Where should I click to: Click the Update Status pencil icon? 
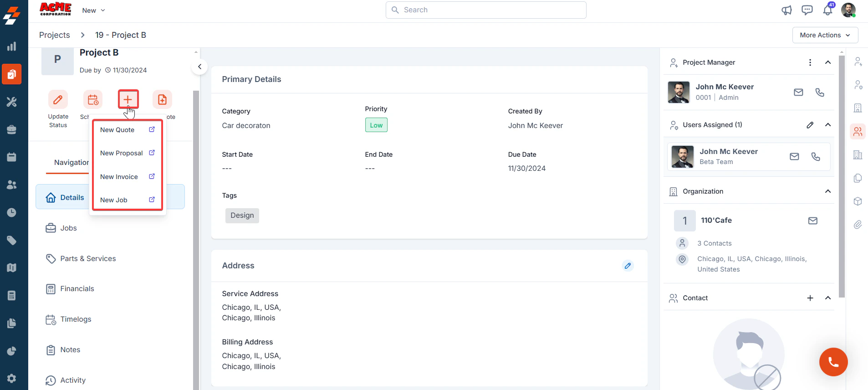(58, 99)
